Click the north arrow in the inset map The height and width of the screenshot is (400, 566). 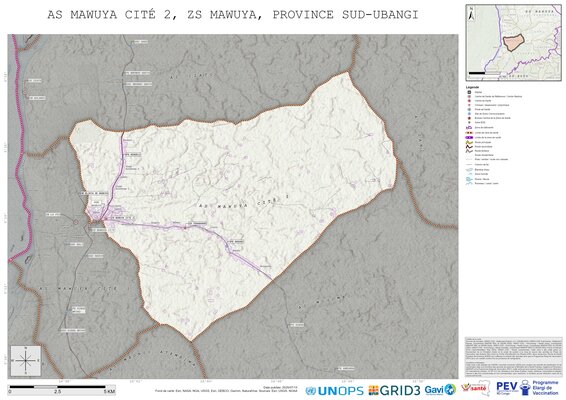(x=470, y=14)
